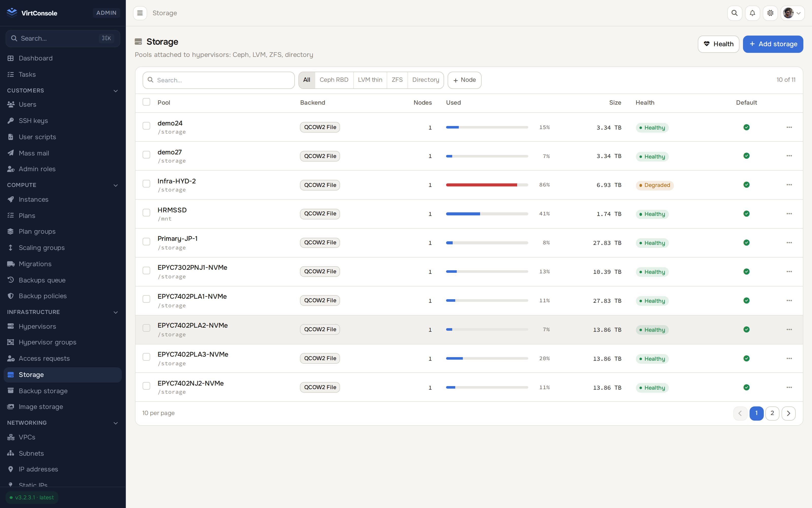Image resolution: width=812 pixels, height=508 pixels.
Task: Click default checkmark icon for HRMSSD
Action: (746, 214)
